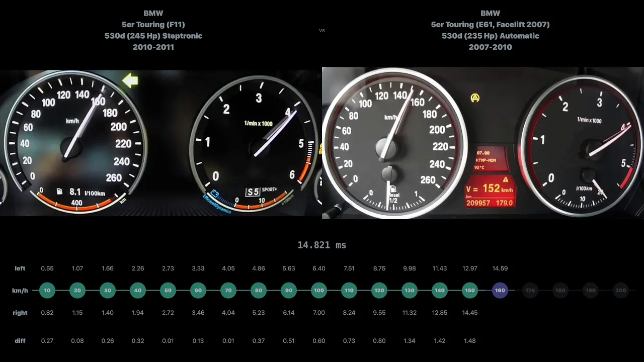Select the 110 km/h marker
Viewport: 644px width, 362px height.
coord(349,291)
